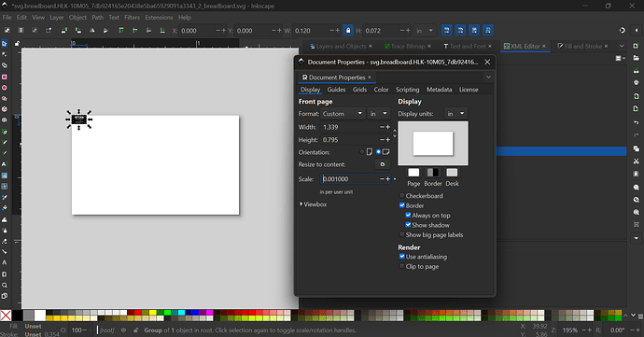Open the Path menu
Viewport: 644px width, 337px height.
[97, 17]
